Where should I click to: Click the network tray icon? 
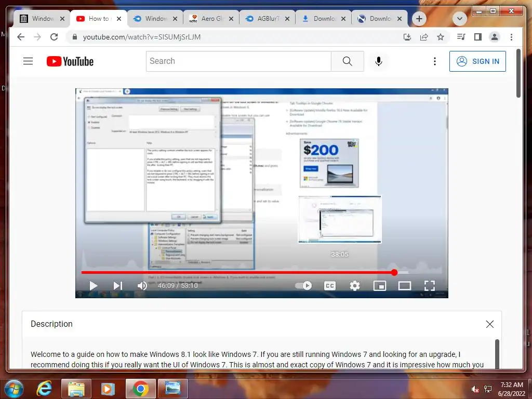click(488, 389)
